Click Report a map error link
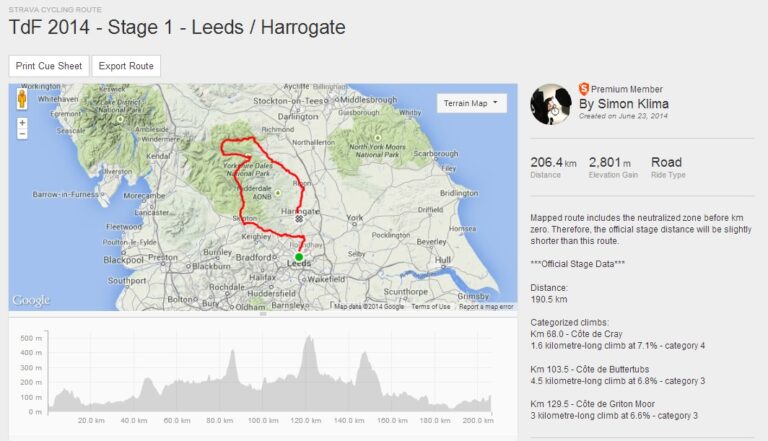This screenshot has width=768, height=441. 486,307
